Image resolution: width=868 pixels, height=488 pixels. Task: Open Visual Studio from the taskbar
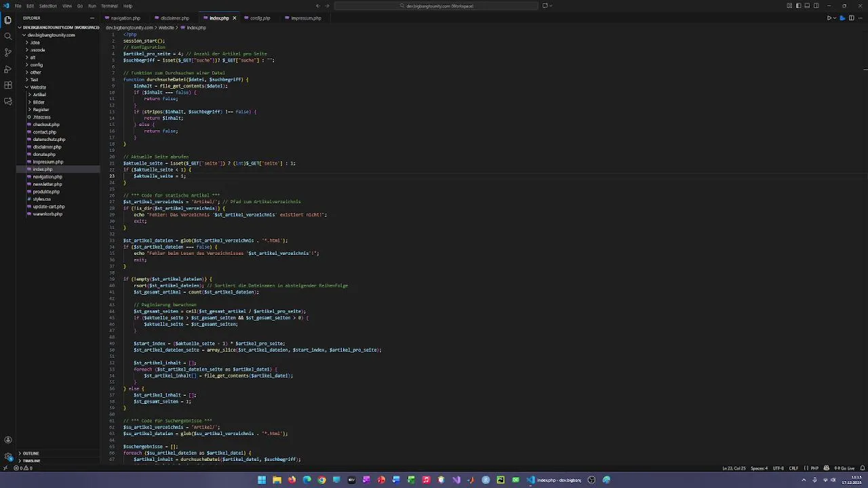click(x=456, y=480)
